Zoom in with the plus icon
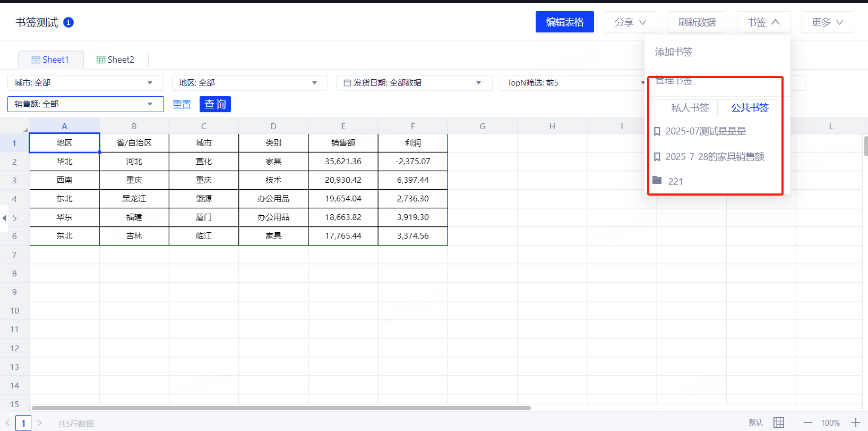868x431 pixels. click(x=855, y=422)
